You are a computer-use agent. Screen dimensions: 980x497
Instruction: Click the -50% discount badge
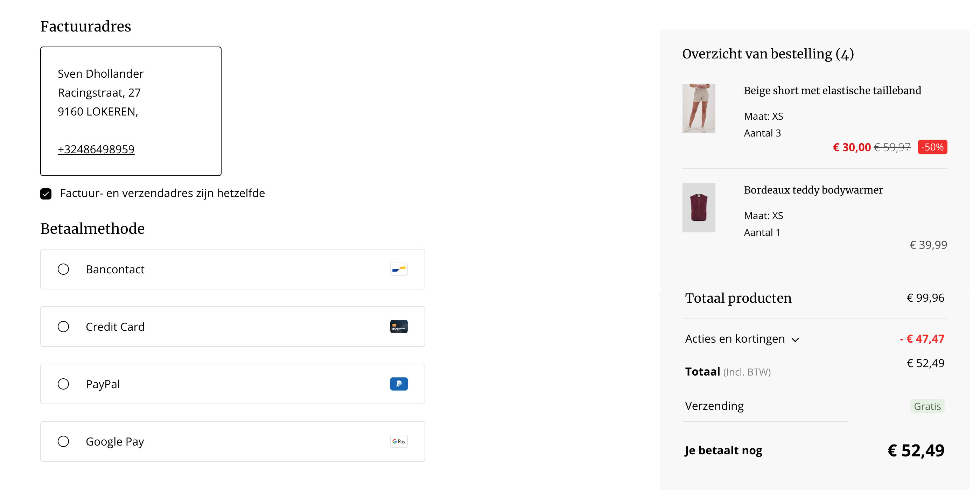[932, 147]
